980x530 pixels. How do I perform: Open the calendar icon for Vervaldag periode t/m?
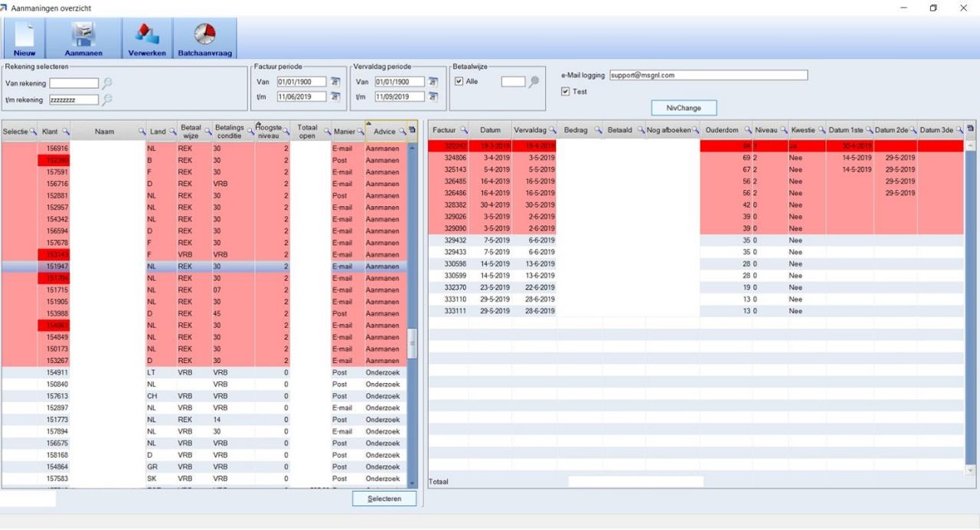coord(433,97)
